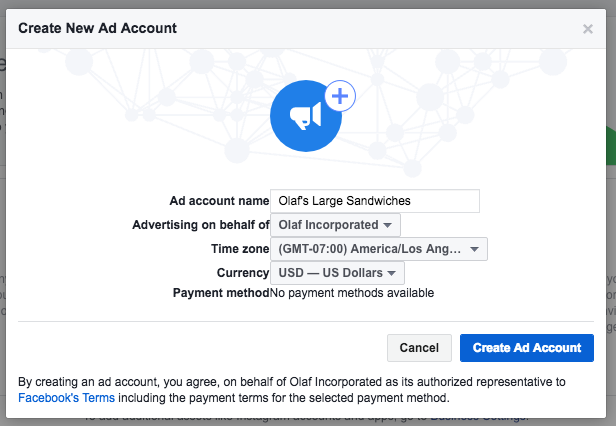Click the 'Time zone' label

(x=240, y=249)
